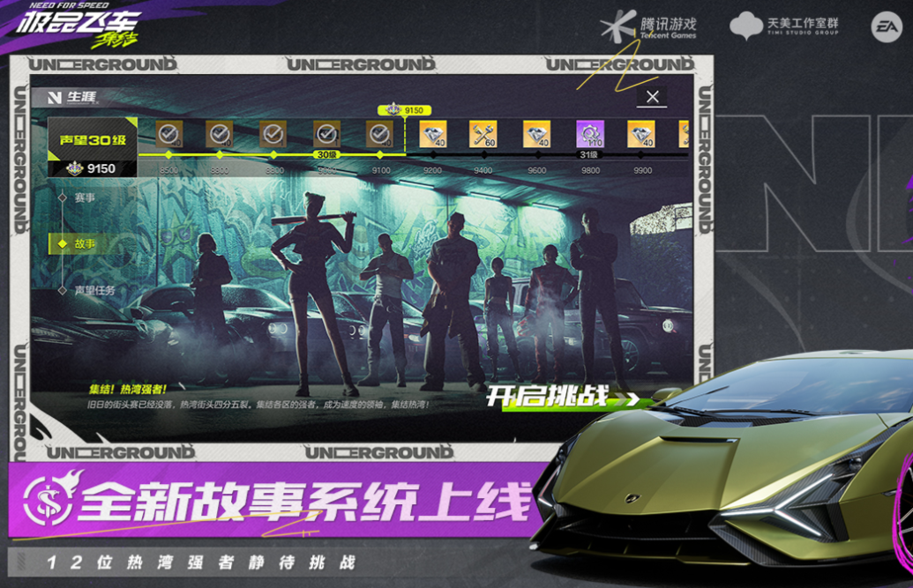Select the claimed reward above 9100
The width and height of the screenshot is (913, 588).
[x=379, y=134]
